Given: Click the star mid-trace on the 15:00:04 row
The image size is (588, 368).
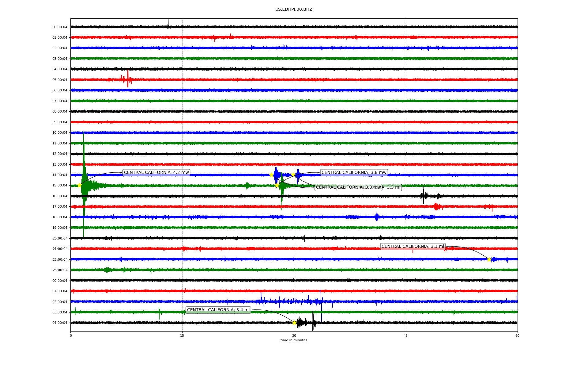Looking at the screenshot, I should tap(277, 185).
